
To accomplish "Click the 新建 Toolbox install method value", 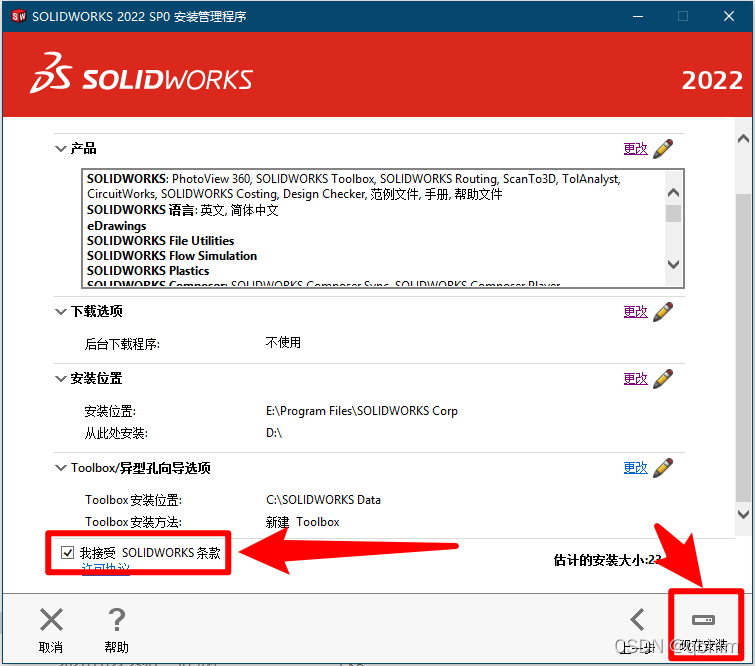I will 302,522.
